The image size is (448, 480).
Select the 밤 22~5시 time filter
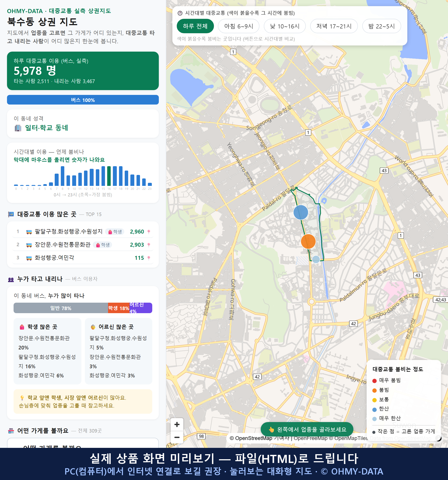(381, 26)
